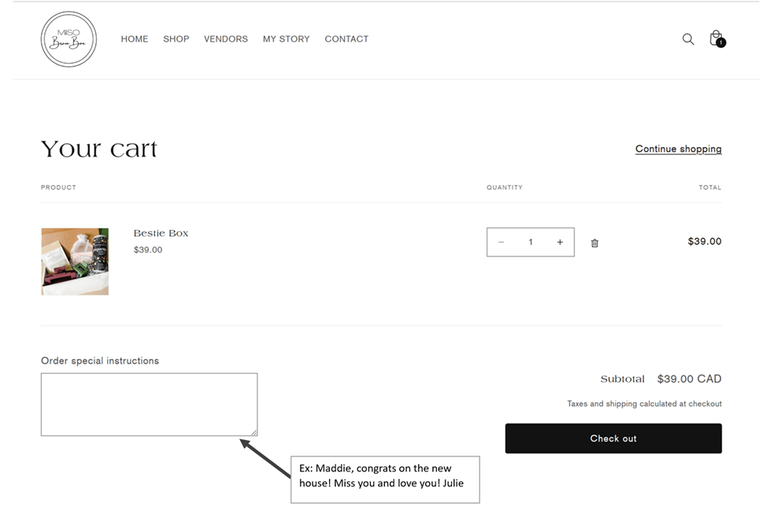Viewport: 766px width, 532px height.
Task: Go to the HOME menu item
Action: click(135, 39)
